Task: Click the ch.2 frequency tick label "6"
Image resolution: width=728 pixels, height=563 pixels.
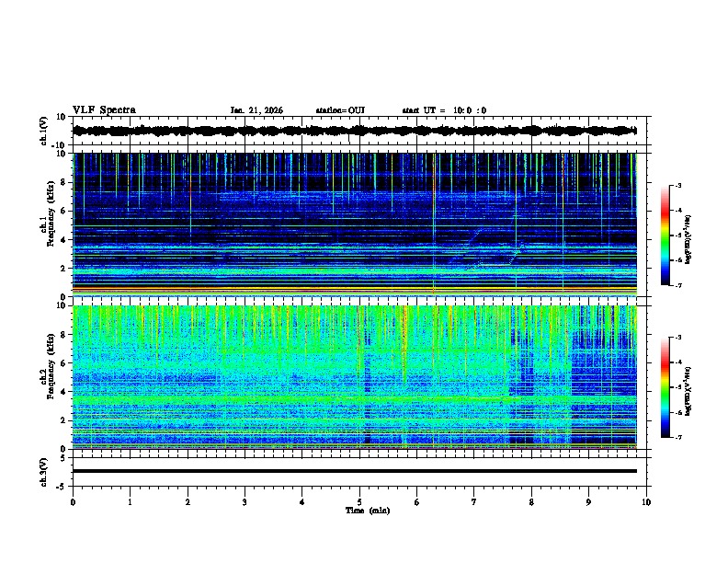Action: click(63, 363)
